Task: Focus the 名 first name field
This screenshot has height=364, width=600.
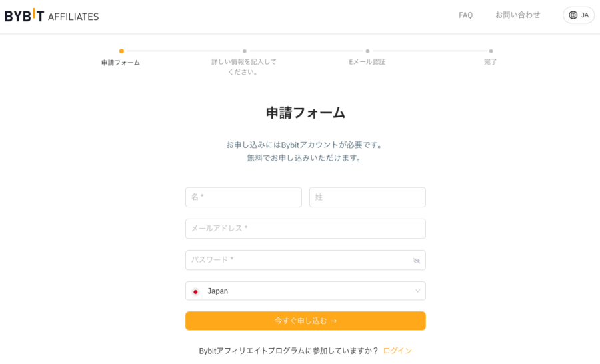Action: (x=243, y=197)
